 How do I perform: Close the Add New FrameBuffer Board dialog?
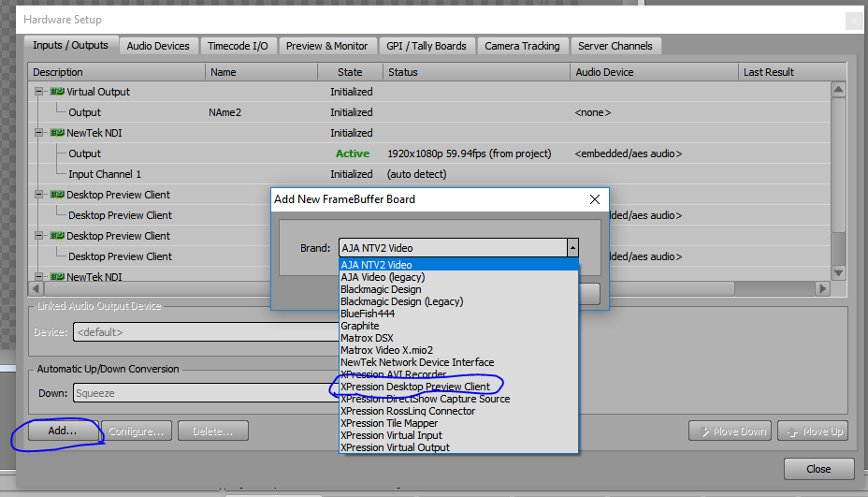595,199
